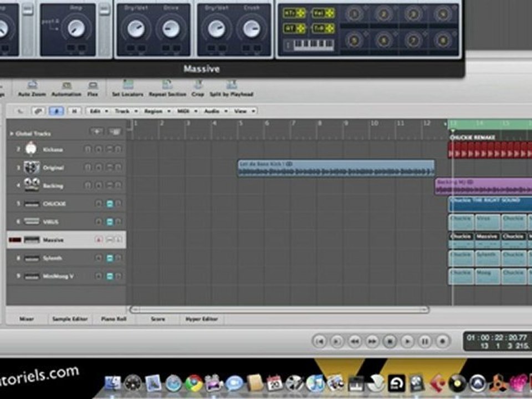Open the Edit local menu dropdown
The image size is (532, 399).
click(x=99, y=111)
